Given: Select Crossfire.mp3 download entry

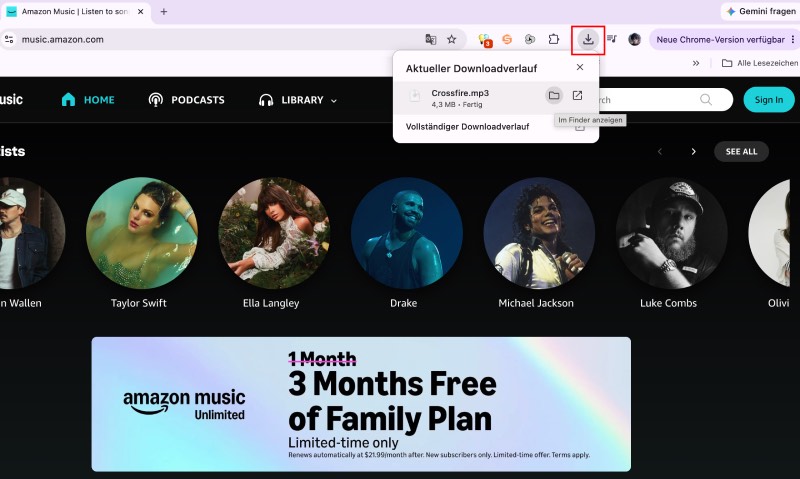Looking at the screenshot, I should [495, 98].
